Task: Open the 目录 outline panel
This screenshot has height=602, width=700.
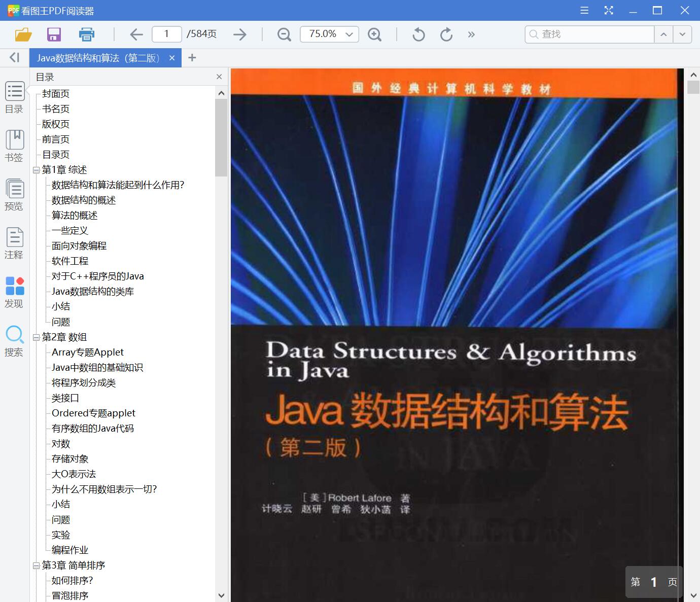Action: tap(14, 98)
